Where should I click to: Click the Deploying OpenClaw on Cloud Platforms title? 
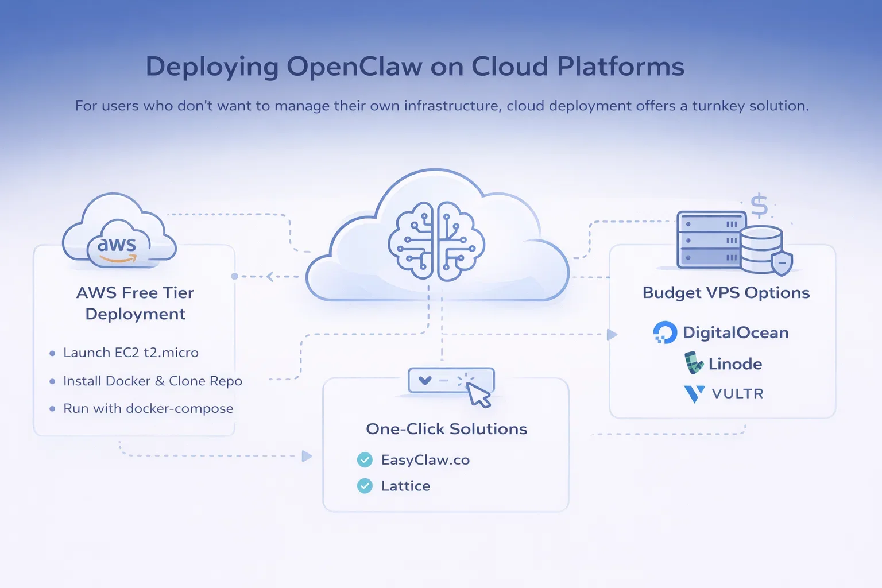tap(415, 67)
